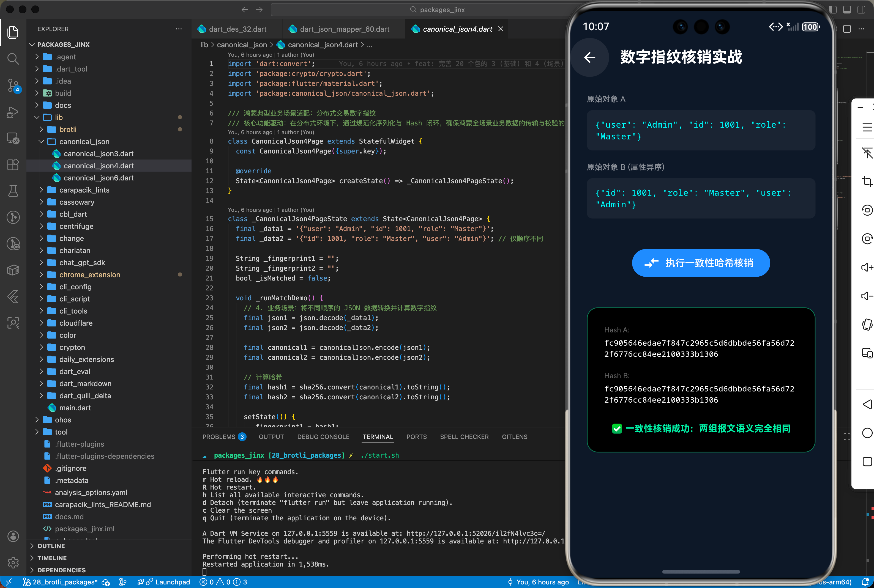Viewport: 874px width, 588px height.
Task: Expand the brotli folder
Action: pyautogui.click(x=67, y=129)
